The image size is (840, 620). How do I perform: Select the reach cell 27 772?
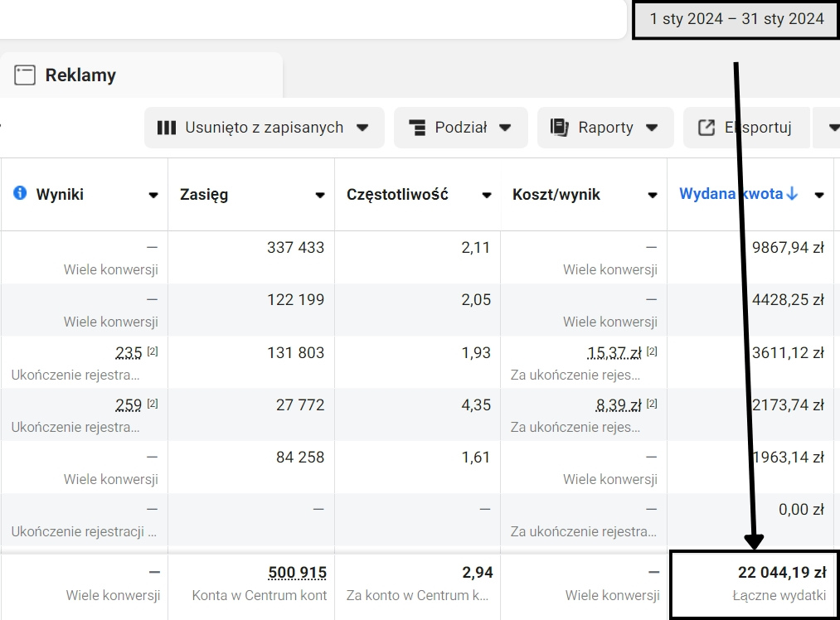tap(300, 405)
